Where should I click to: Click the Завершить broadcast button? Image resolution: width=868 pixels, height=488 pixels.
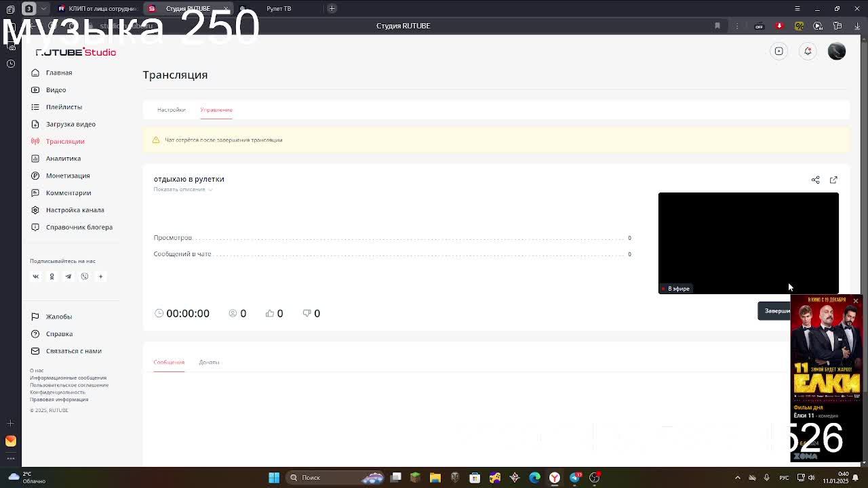point(774,311)
